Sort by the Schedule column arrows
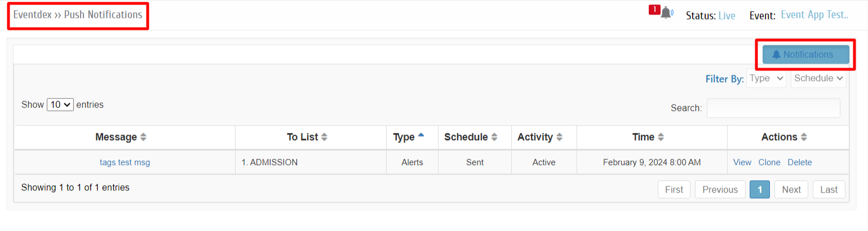Viewport: 868px width, 231px height. tap(494, 137)
